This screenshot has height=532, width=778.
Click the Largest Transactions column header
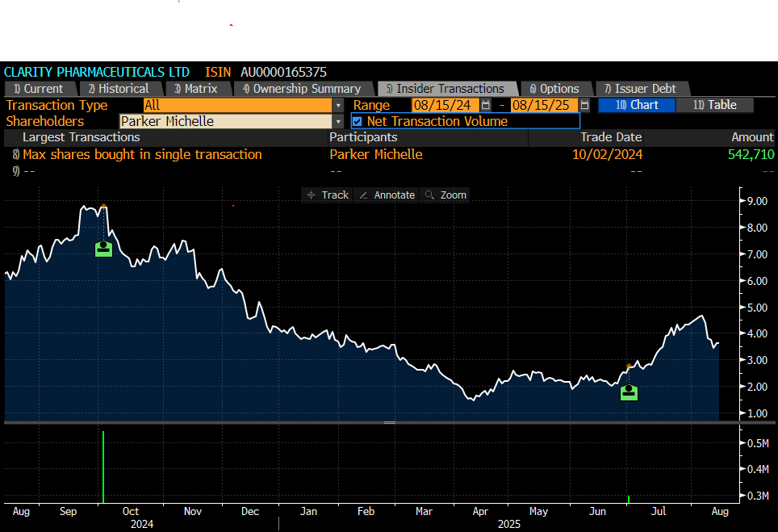[82, 137]
